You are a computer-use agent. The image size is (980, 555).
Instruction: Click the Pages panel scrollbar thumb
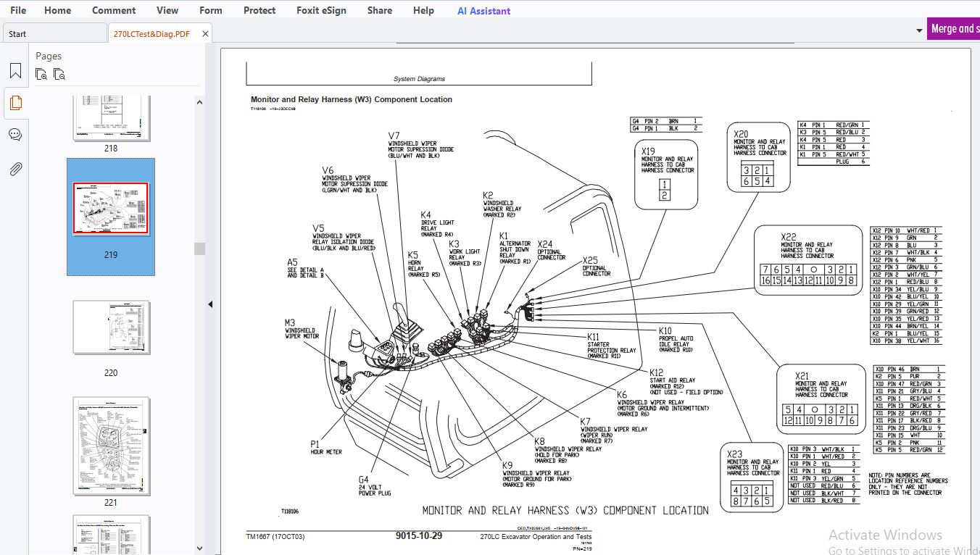[x=199, y=249]
